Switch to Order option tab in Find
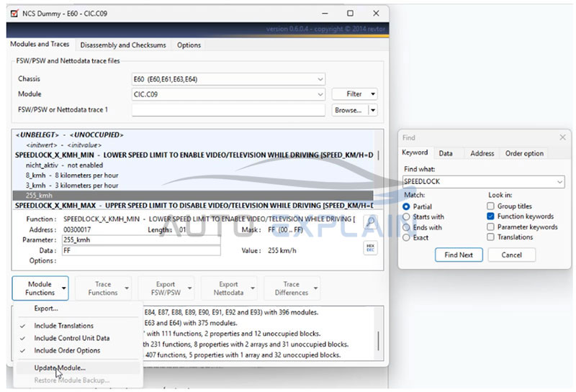Screen dimensions: 576x392 point(524,153)
